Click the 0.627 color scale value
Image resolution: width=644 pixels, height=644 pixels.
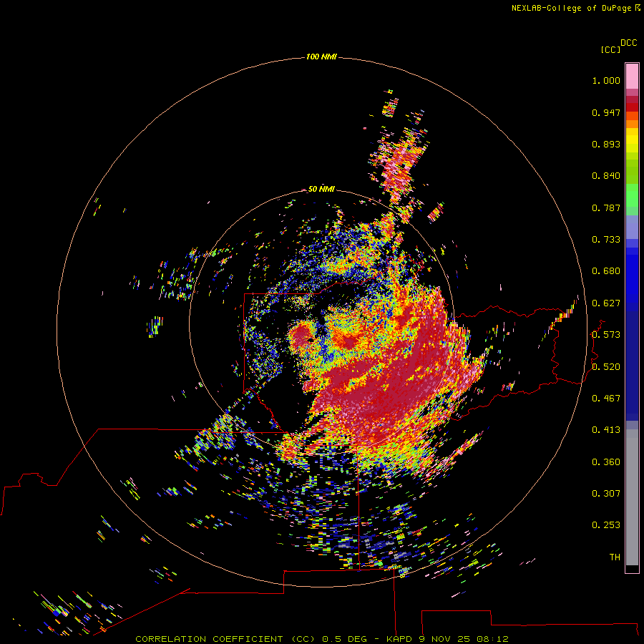pyautogui.click(x=606, y=303)
